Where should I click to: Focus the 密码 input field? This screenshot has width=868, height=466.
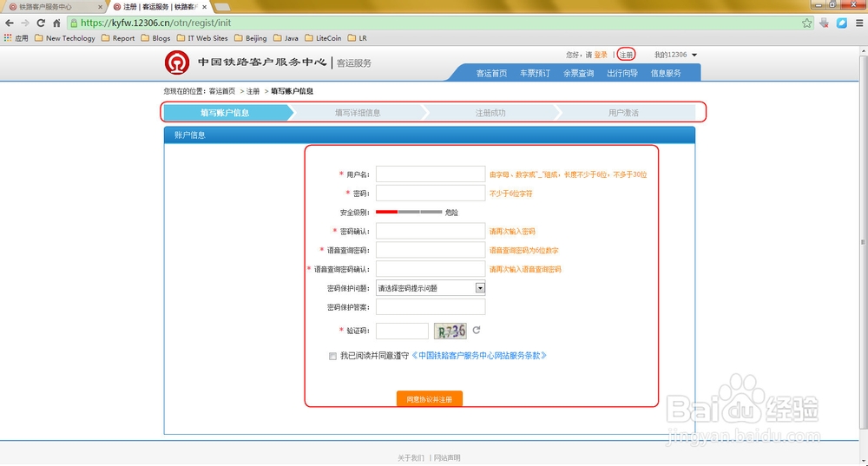[x=431, y=194]
